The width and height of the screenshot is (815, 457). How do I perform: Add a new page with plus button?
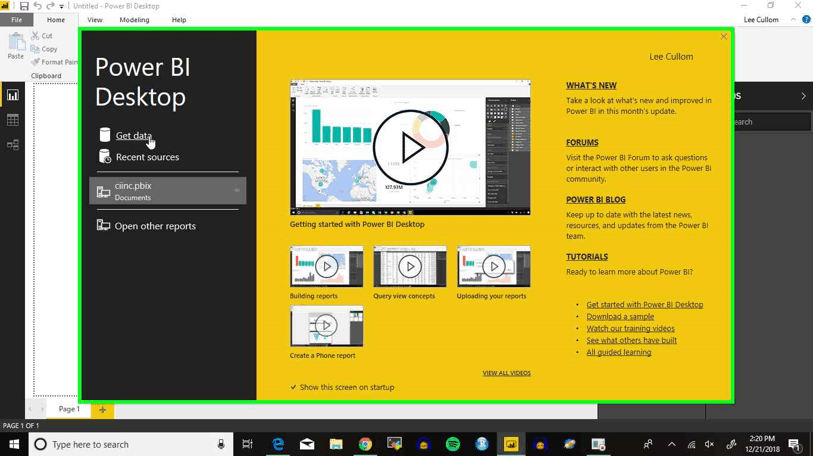click(x=102, y=410)
